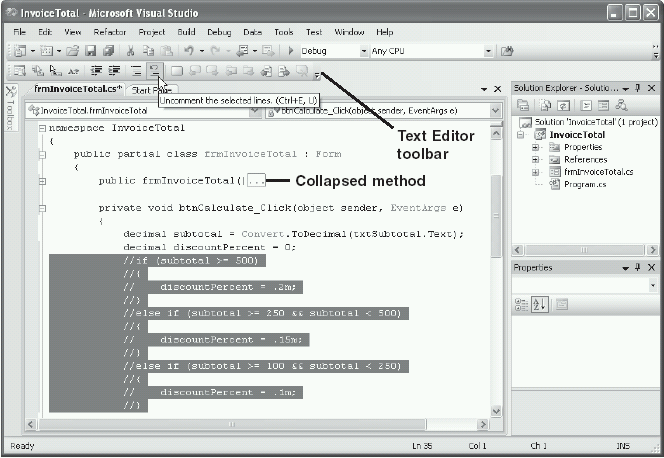664x458 pixels.
Task: Click the Display Quick Info icon
Action: point(55,71)
